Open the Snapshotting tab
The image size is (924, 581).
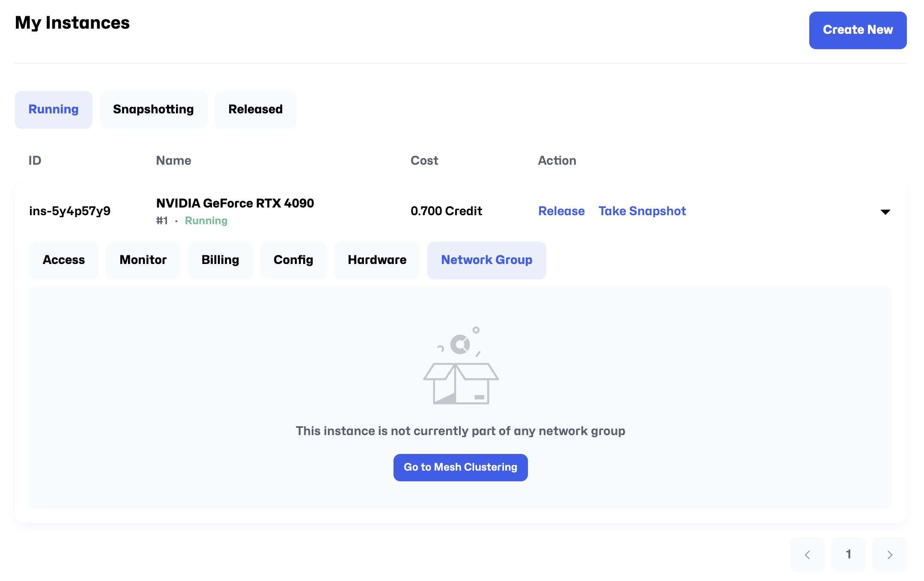pyautogui.click(x=153, y=110)
